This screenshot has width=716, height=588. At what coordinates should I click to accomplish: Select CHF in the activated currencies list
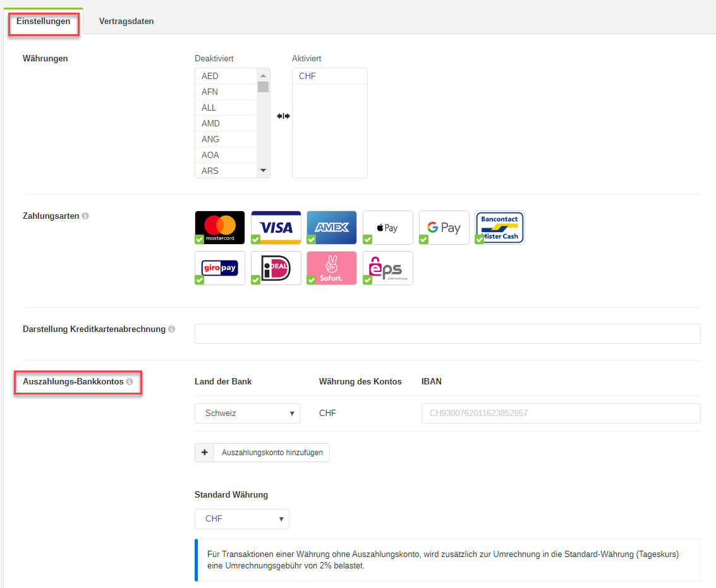tap(330, 76)
